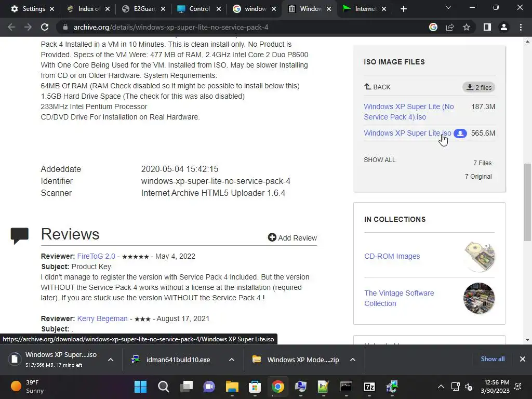
Task: Click the browser forward arrow
Action: point(28,27)
